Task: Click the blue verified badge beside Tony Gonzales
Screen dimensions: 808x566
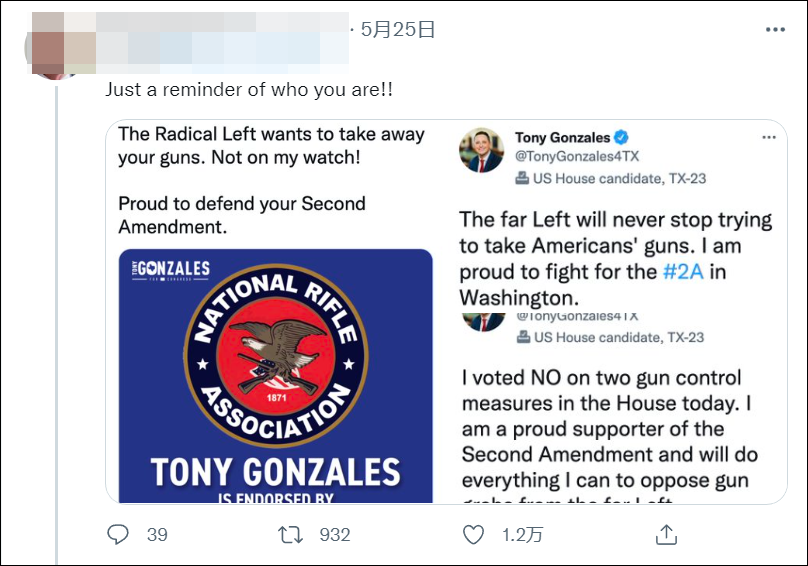Action: 620,137
